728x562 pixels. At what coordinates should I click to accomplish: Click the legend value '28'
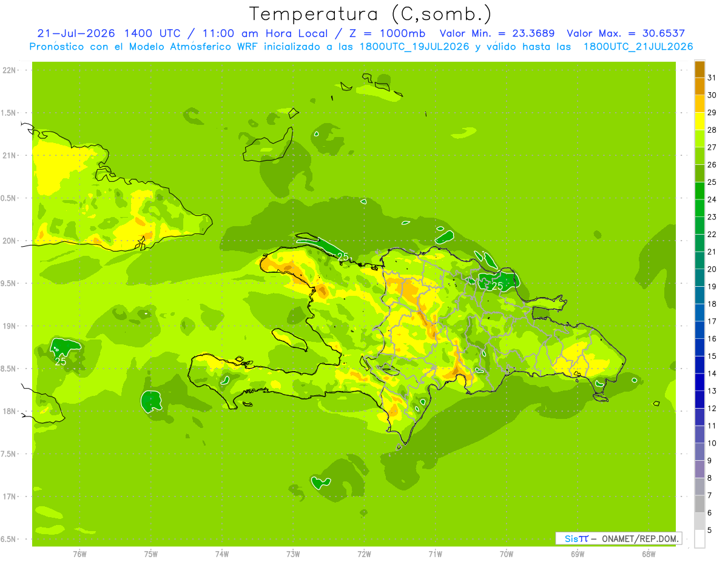(x=712, y=130)
